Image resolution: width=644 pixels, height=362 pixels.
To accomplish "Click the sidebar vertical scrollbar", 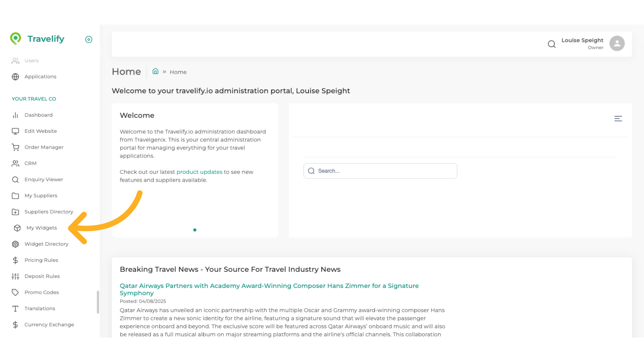I will 98,302.
